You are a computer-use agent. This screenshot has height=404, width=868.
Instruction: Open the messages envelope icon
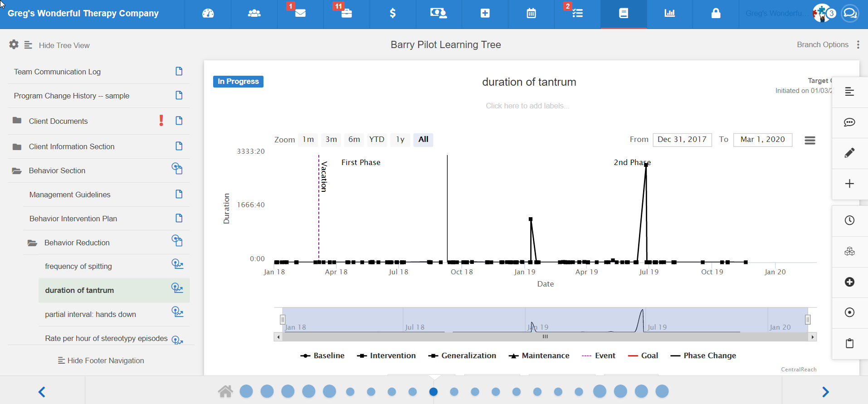[300, 13]
